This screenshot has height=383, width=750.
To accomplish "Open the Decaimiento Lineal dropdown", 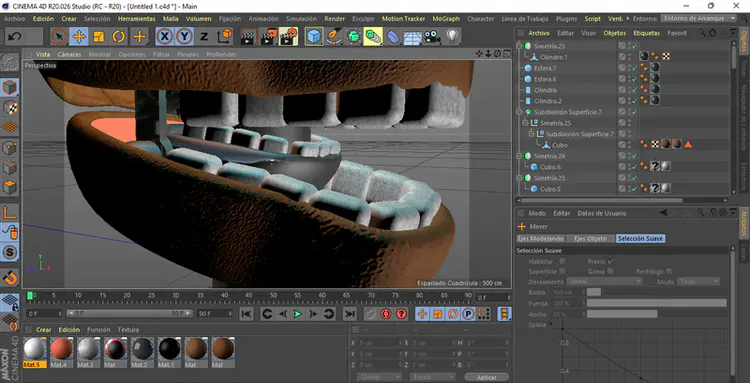I will coord(605,282).
